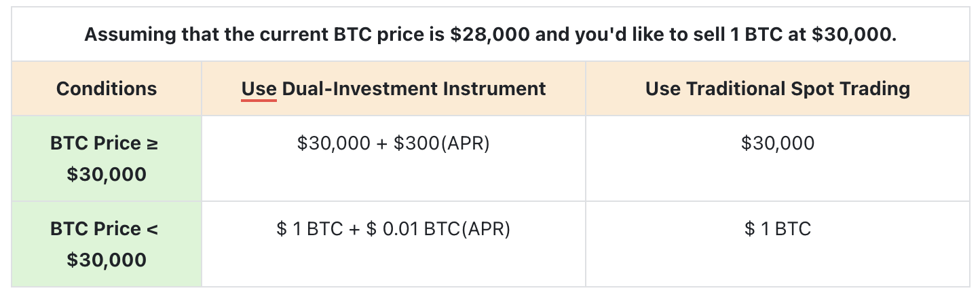This screenshot has height=295, width=980.
Task: Click the "$30,000 + $300(APR)" cell
Action: 393,144
